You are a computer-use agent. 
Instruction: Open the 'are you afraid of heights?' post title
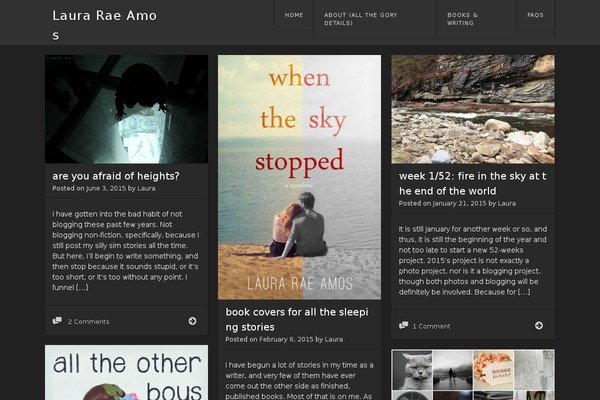coord(116,176)
